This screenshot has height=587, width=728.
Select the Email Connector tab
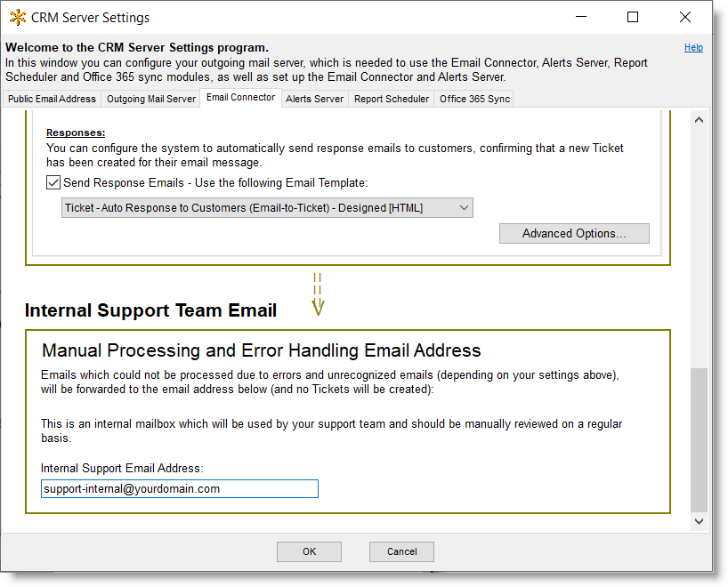[x=240, y=98]
